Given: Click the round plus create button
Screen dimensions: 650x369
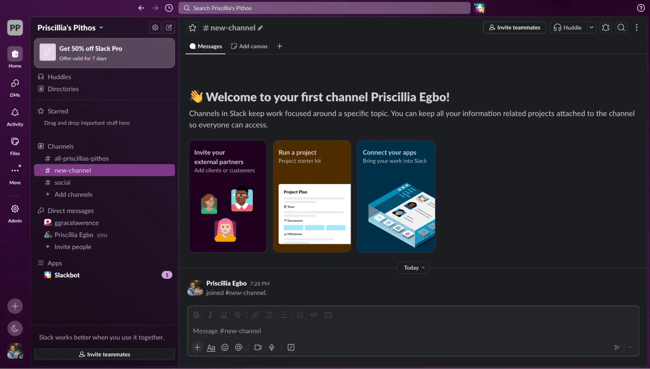Looking at the screenshot, I should coord(15,306).
